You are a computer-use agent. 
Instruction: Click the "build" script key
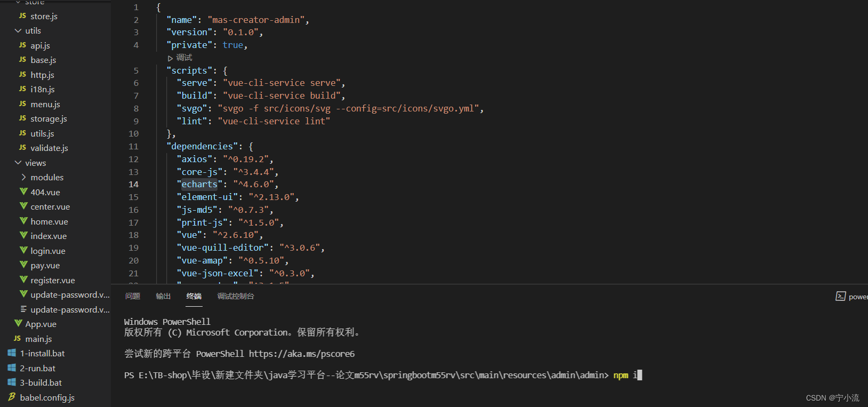coord(195,95)
